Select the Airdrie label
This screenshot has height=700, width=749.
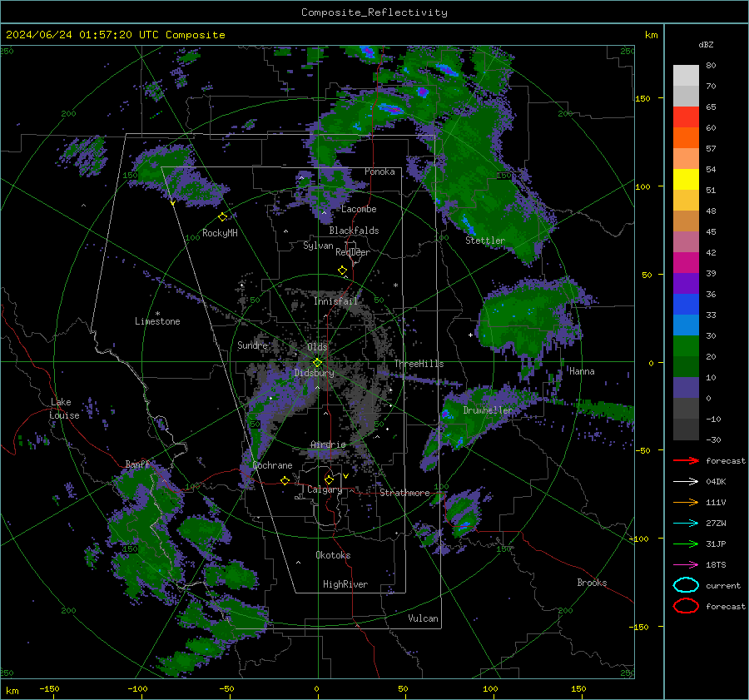pyautogui.click(x=328, y=444)
